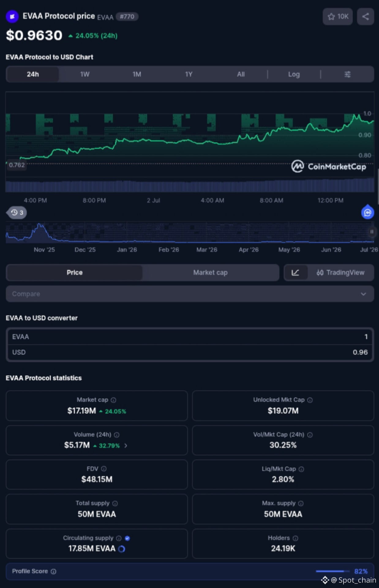Screen dimensions: 379x588
Task: Click the EVAA Protocol purple logo icon
Action: tap(12, 17)
